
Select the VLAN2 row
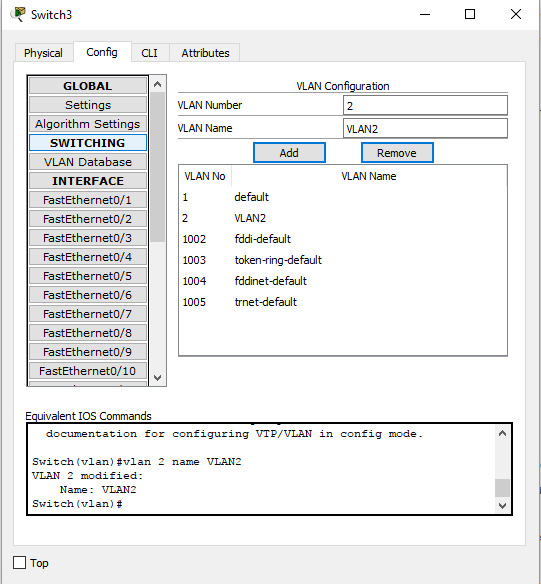pyautogui.click(x=343, y=218)
